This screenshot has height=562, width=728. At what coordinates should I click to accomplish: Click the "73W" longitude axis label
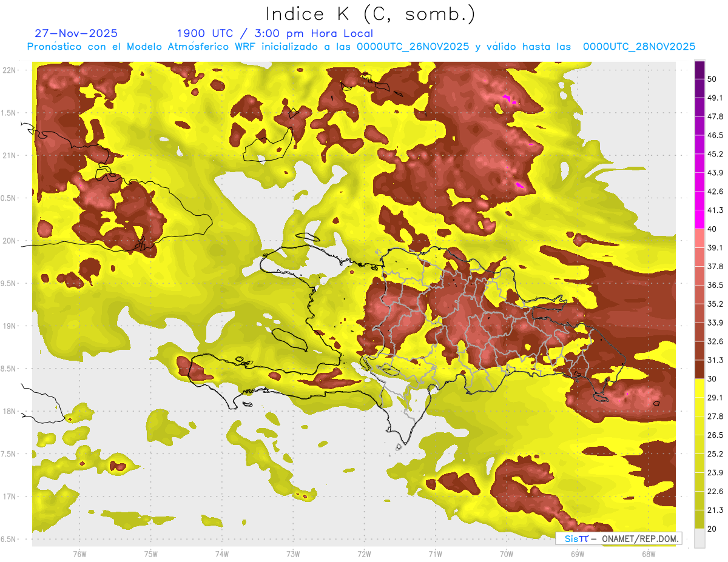293,554
